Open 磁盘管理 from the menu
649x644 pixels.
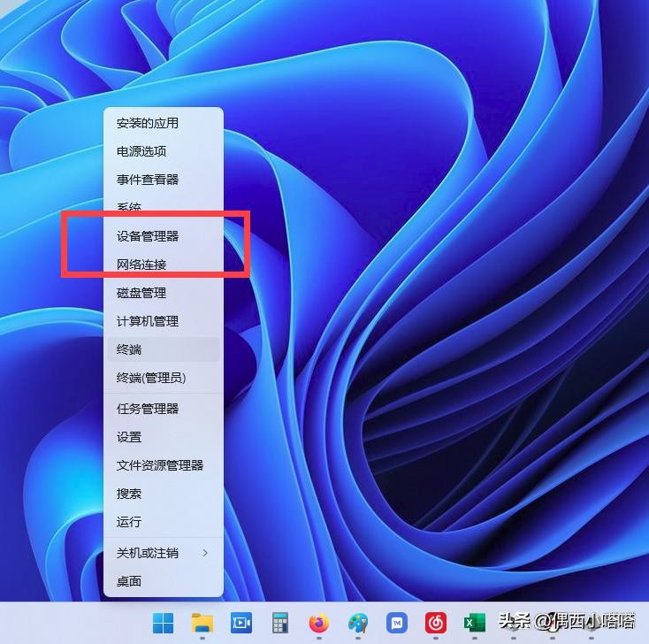(x=164, y=293)
